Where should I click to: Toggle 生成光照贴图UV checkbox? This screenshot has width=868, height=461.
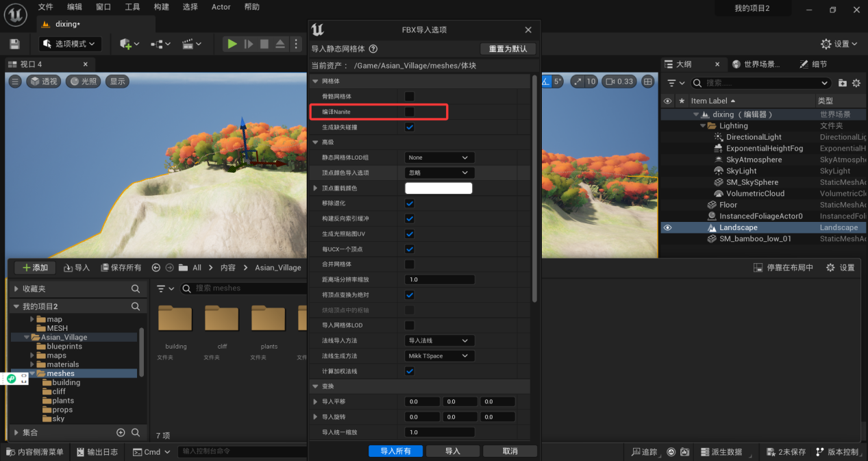[410, 234]
